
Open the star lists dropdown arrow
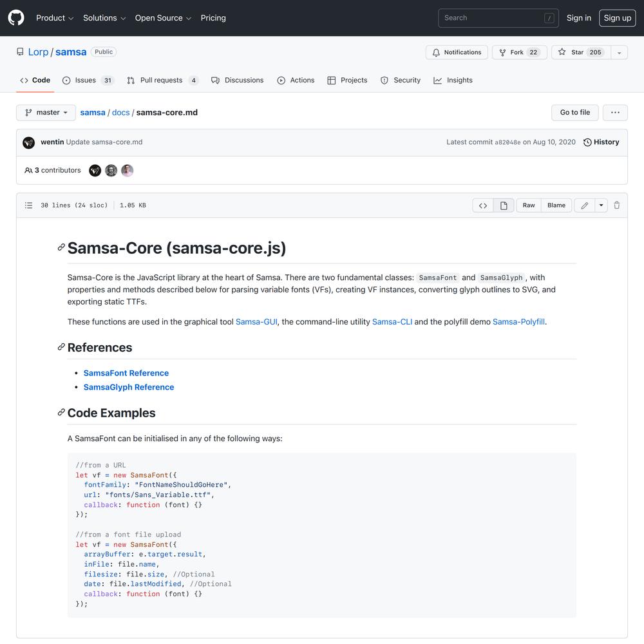coord(619,52)
